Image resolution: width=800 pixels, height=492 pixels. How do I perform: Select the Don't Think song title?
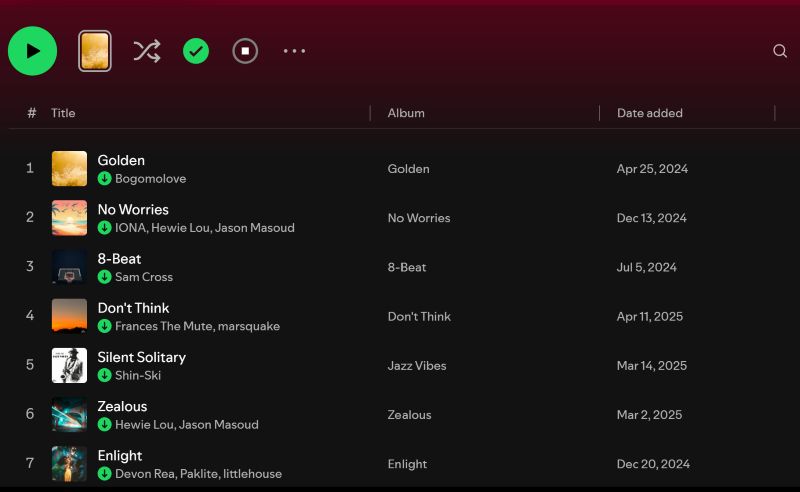coord(133,308)
